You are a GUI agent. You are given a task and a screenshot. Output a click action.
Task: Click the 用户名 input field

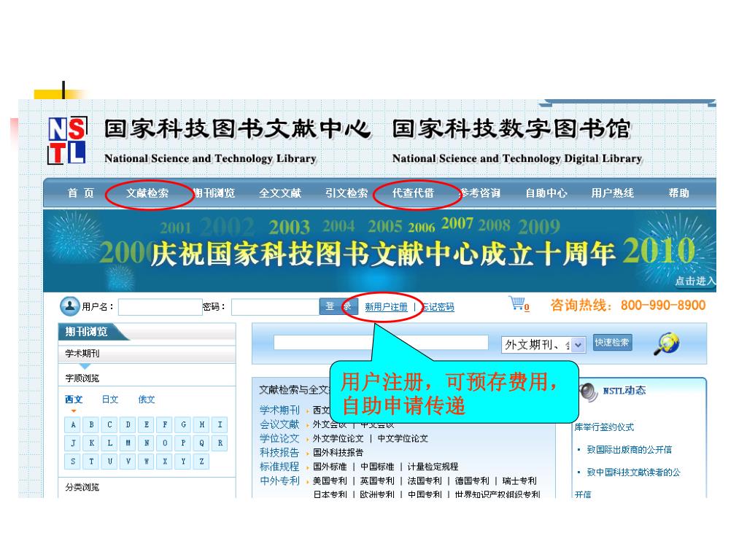coord(160,307)
